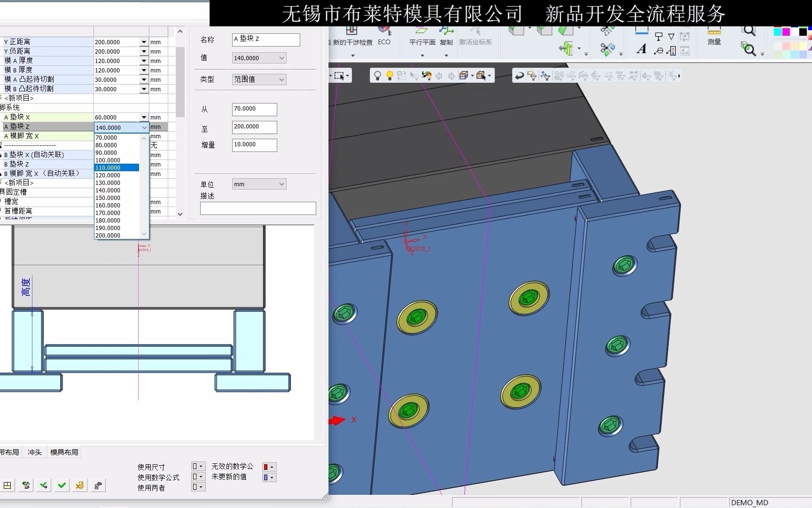Screen dimensions: 812x508
Task: Click the green checkmark apply icon
Action: tap(62, 485)
